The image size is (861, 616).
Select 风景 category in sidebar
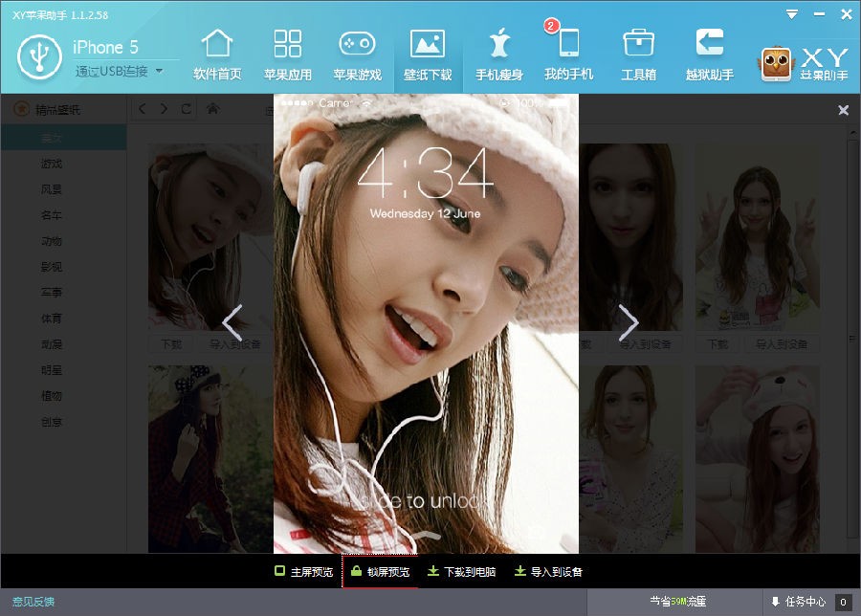click(x=52, y=189)
